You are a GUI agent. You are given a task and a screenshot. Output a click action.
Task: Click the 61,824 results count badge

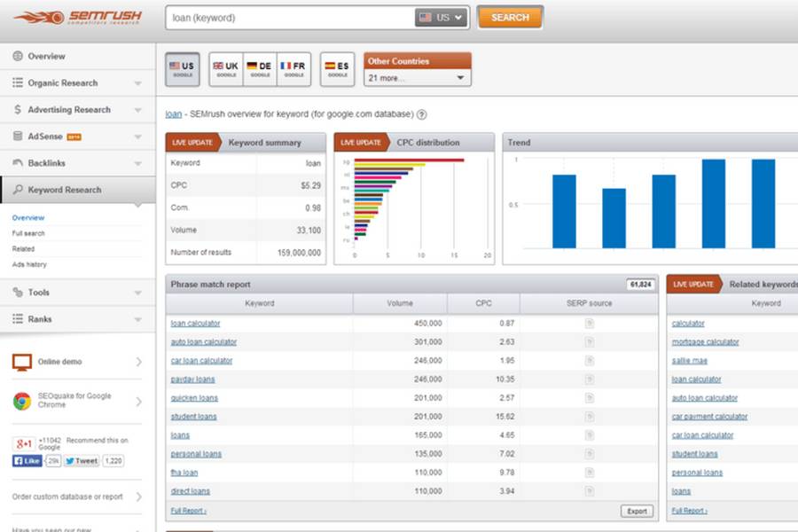[x=640, y=285]
